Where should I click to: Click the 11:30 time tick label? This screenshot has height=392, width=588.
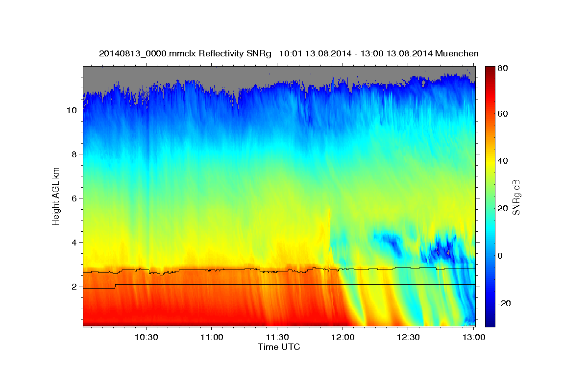(277, 338)
